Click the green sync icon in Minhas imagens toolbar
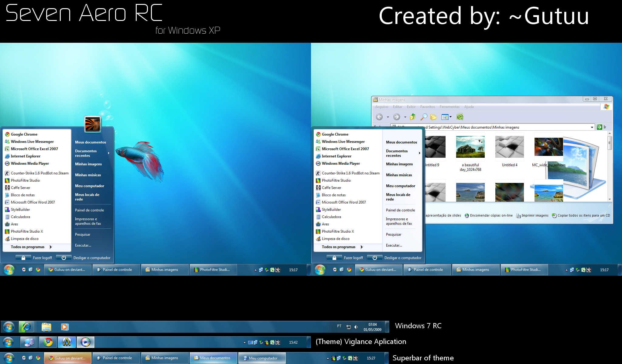This screenshot has width=622, height=364. [x=460, y=117]
